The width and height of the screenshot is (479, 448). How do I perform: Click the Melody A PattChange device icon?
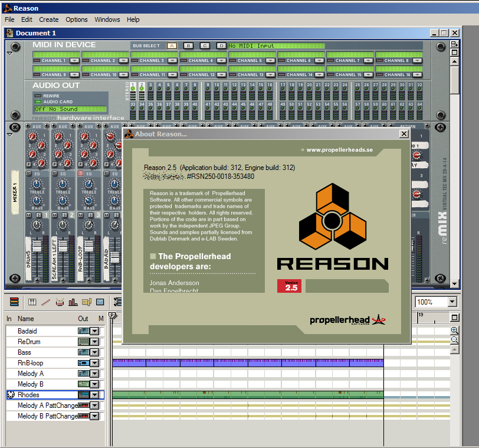[83, 406]
